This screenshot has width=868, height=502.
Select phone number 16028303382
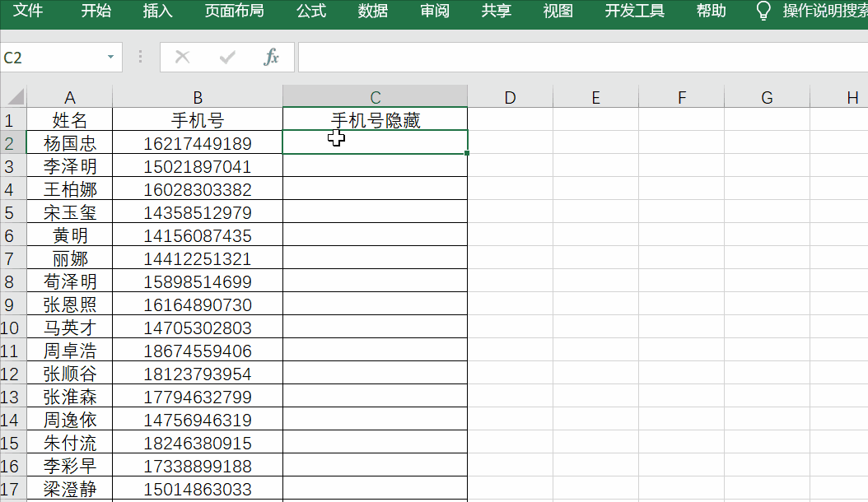(198, 189)
